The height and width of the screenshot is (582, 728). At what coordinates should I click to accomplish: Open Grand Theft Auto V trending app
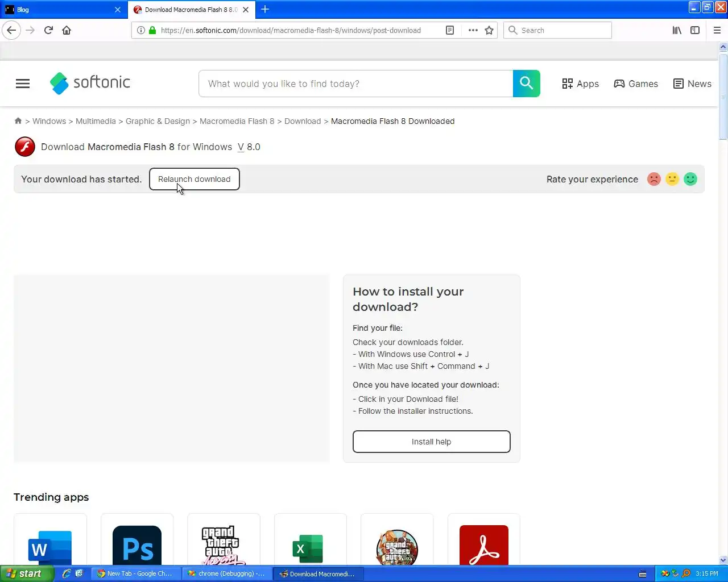pyautogui.click(x=397, y=540)
